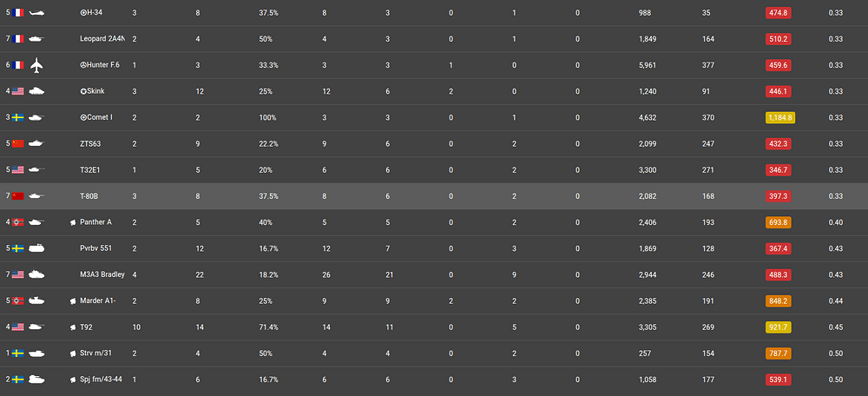This screenshot has width=868, height=396.
Task: Click the yellow 1,184.8 rating badge
Action: coord(779,117)
